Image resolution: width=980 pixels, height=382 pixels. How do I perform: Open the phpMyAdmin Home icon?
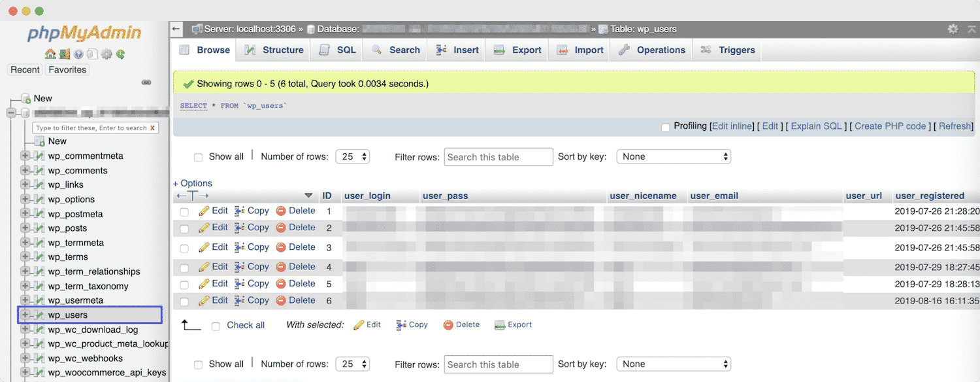[50, 54]
